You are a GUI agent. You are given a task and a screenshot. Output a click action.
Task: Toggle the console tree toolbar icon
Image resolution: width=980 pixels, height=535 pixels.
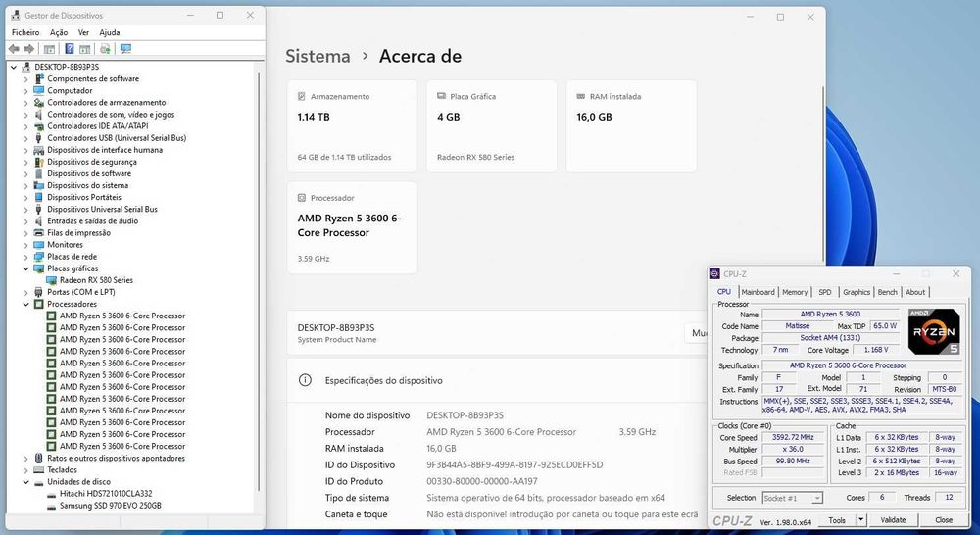tap(49, 49)
